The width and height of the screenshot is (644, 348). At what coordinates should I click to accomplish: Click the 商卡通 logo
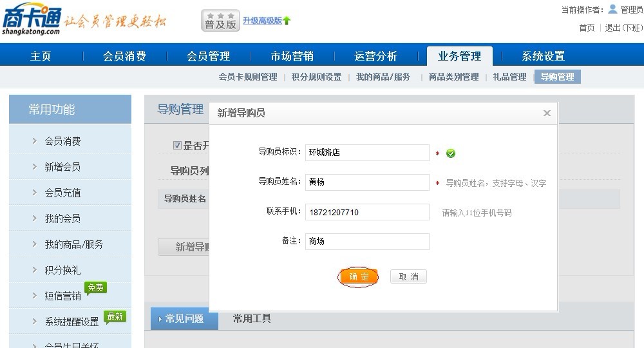point(32,19)
